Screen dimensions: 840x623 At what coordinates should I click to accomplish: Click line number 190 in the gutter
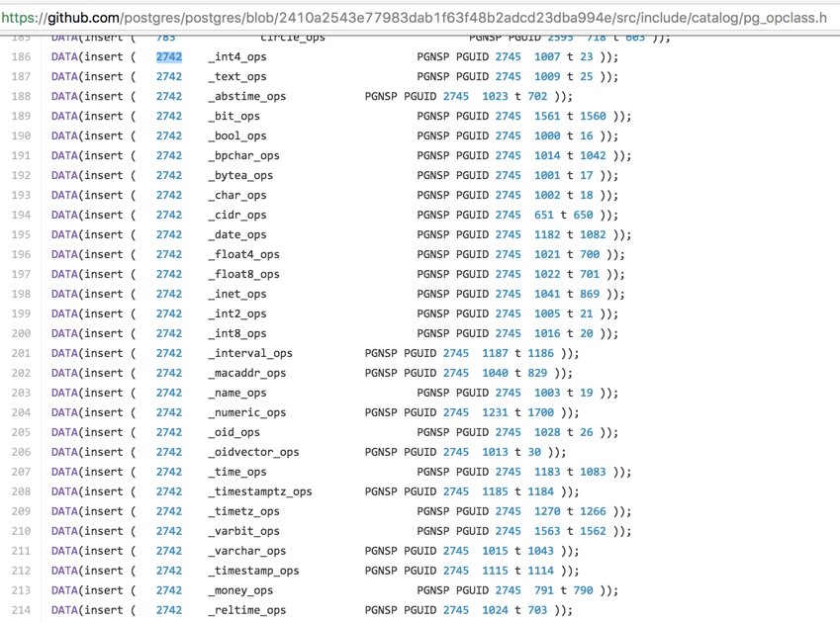(x=21, y=136)
